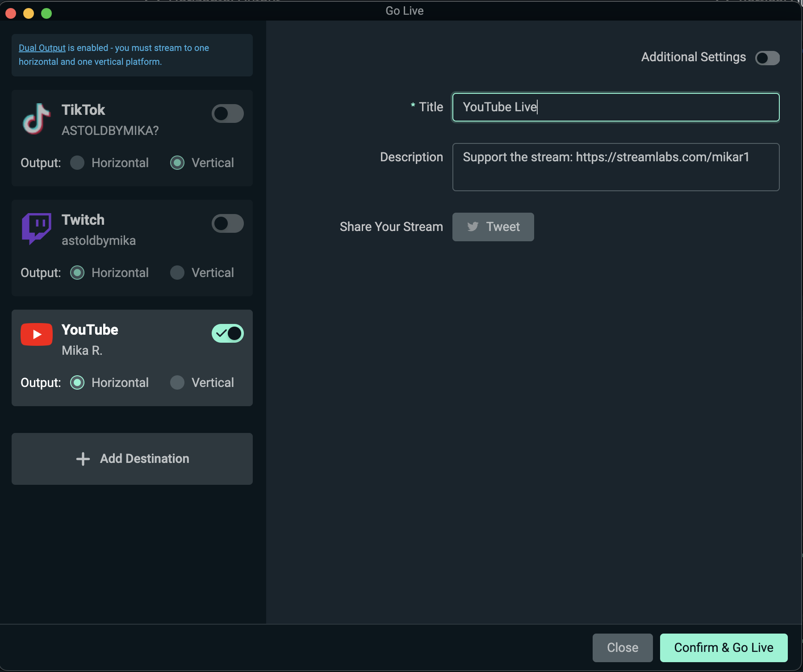The width and height of the screenshot is (803, 672).
Task: Click Confirm & Go Live
Action: coord(724,648)
